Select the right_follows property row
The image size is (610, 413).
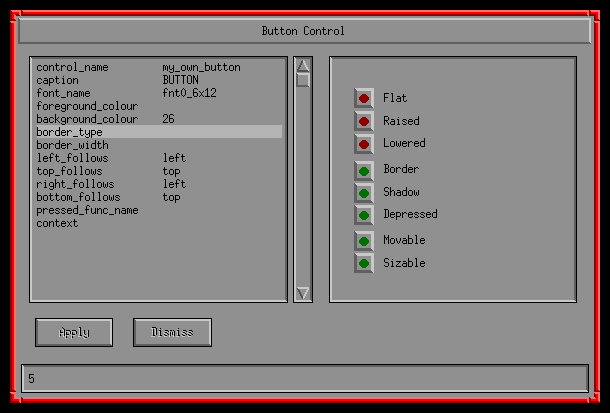tap(159, 184)
